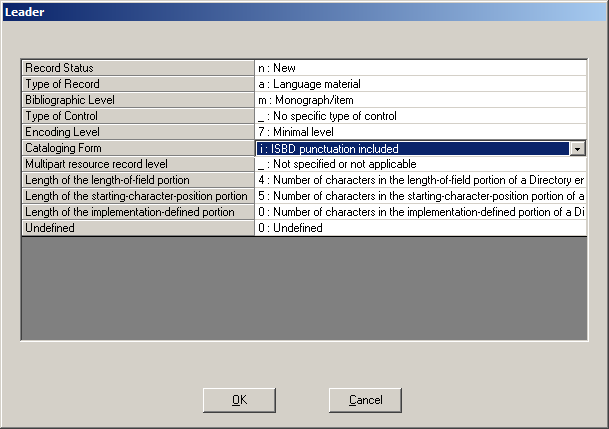Screen dimensions: 609x429
Task: Open the Cataloging Form dropdown arrow
Action: (577, 148)
